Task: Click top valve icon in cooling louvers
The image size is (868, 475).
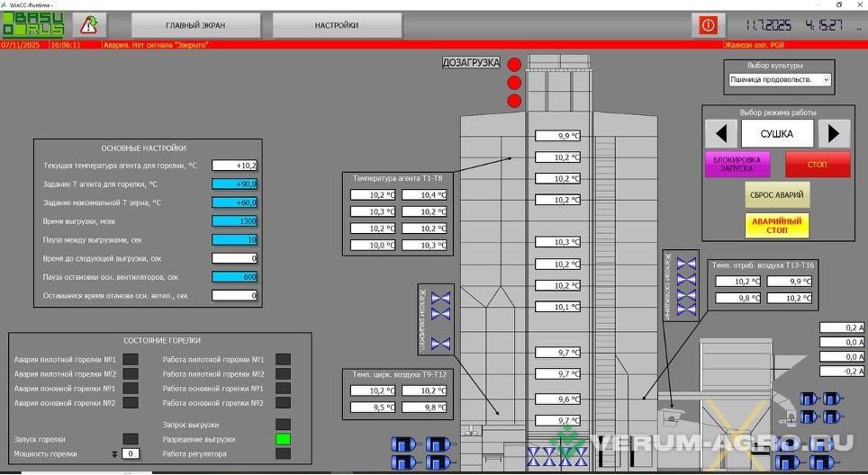Action: pos(686,266)
